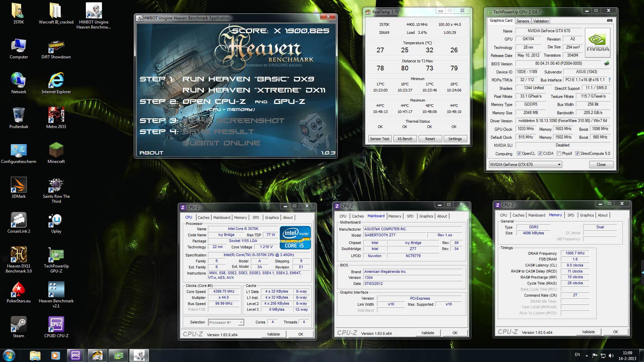Toggle the OpenCL checkbox in GPU-Z
Screen dimensions: 644x362
point(519,154)
